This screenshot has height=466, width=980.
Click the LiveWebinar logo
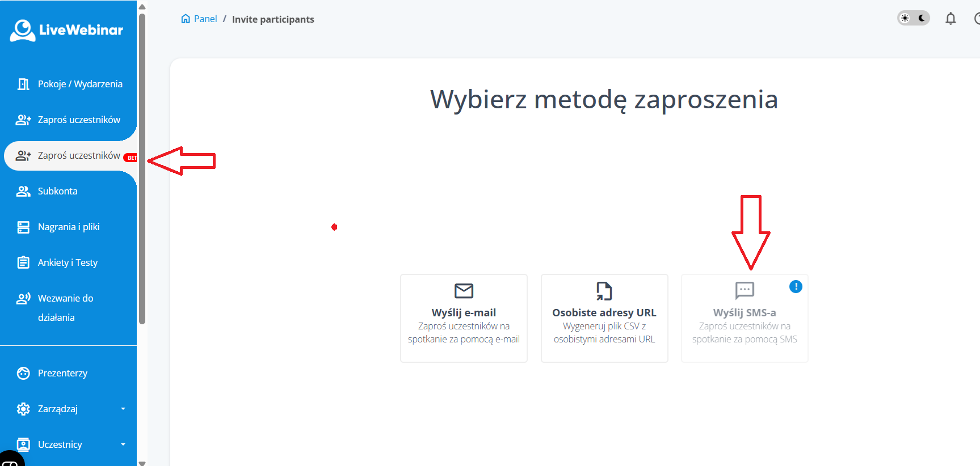pyautogui.click(x=66, y=30)
